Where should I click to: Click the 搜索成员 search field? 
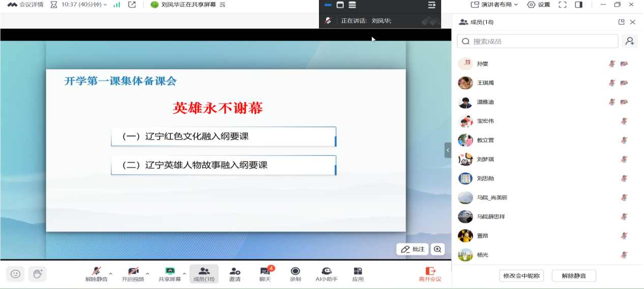(x=538, y=41)
